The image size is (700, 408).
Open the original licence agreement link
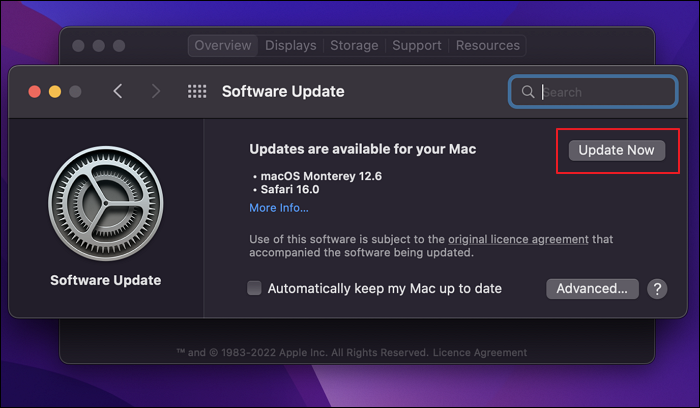(525, 239)
